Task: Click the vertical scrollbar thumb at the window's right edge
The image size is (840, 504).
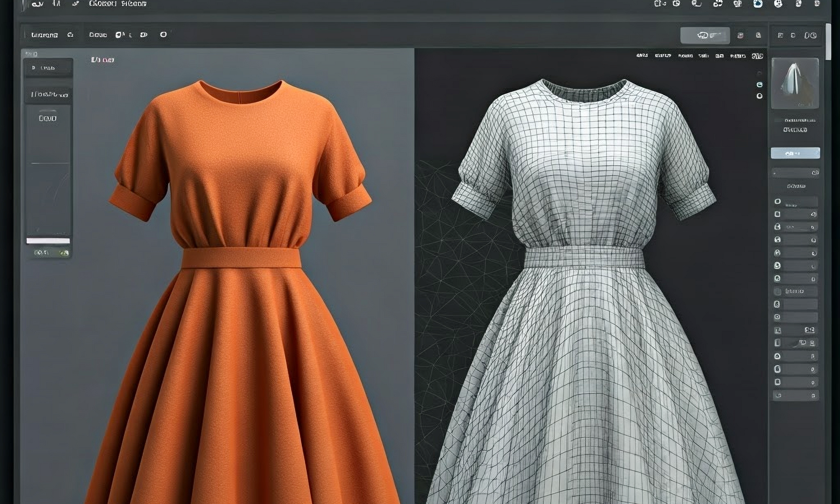Action: [828, 42]
